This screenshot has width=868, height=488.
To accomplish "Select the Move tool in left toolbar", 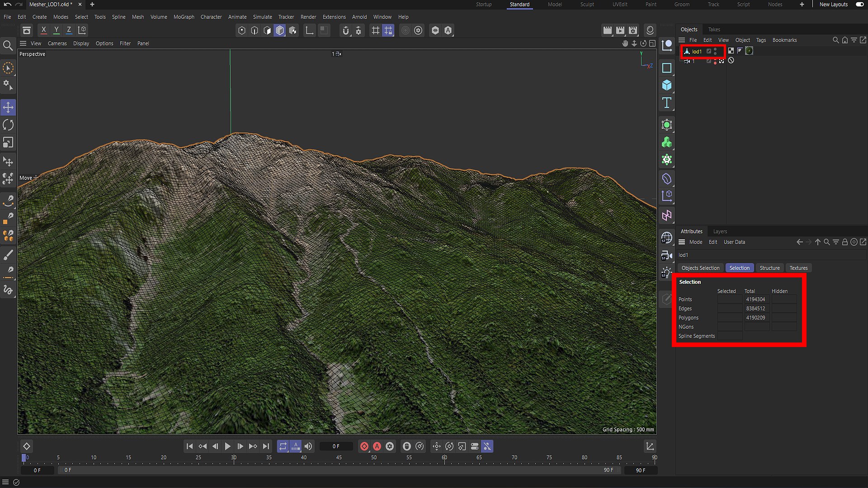I will click(8, 108).
